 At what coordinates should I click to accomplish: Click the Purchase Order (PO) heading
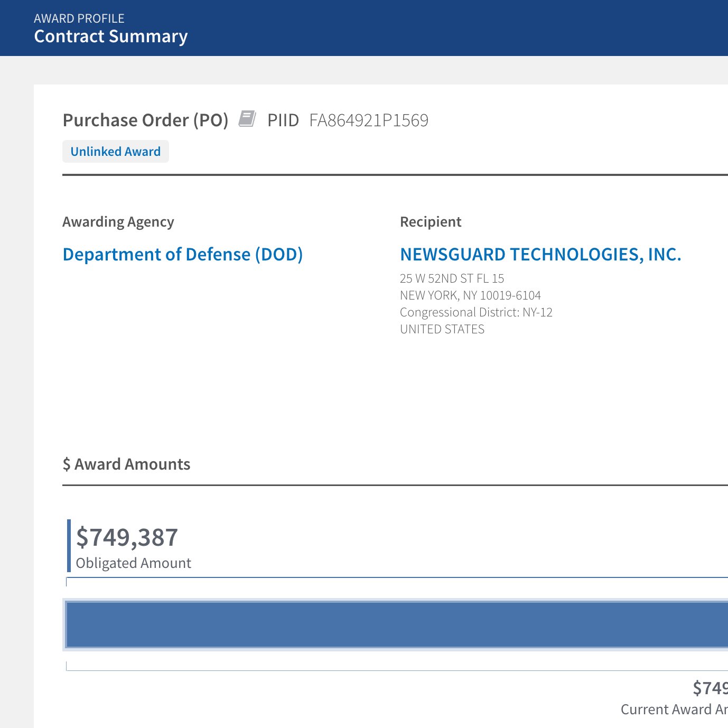pos(145,120)
